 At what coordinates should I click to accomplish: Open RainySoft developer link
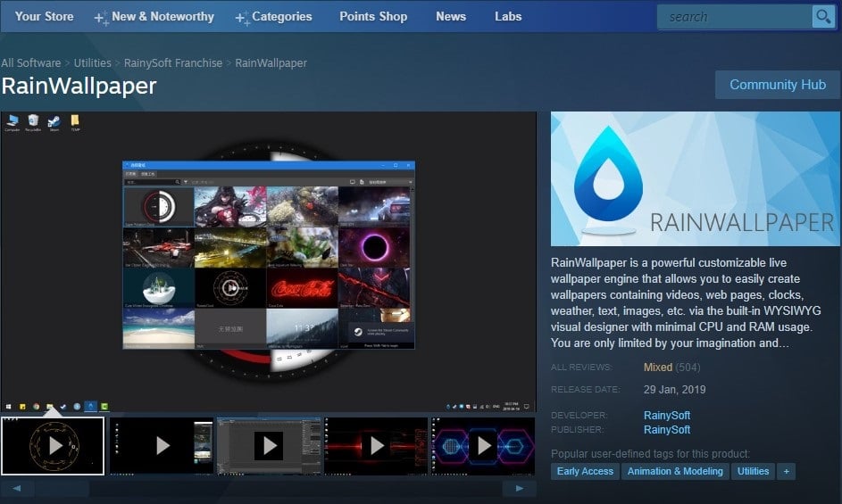667,416
